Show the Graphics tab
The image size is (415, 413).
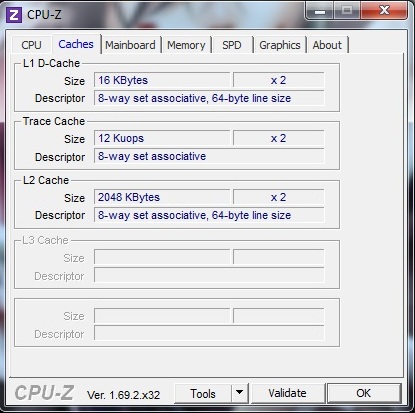pyautogui.click(x=280, y=45)
